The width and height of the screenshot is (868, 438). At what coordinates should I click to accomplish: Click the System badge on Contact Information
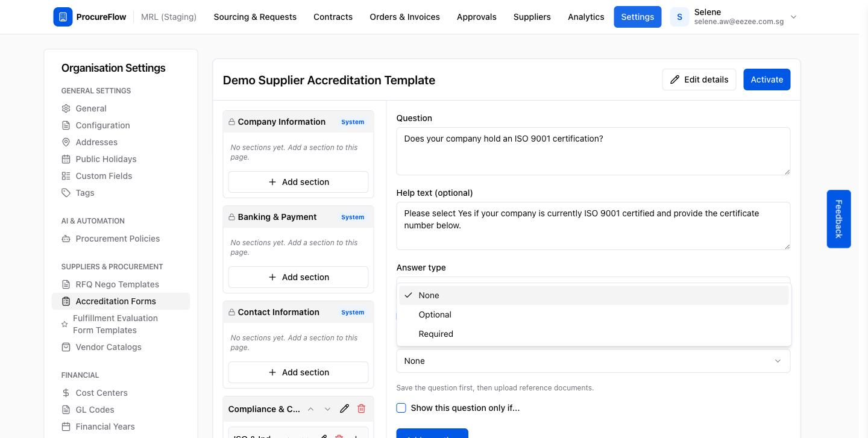pos(353,312)
